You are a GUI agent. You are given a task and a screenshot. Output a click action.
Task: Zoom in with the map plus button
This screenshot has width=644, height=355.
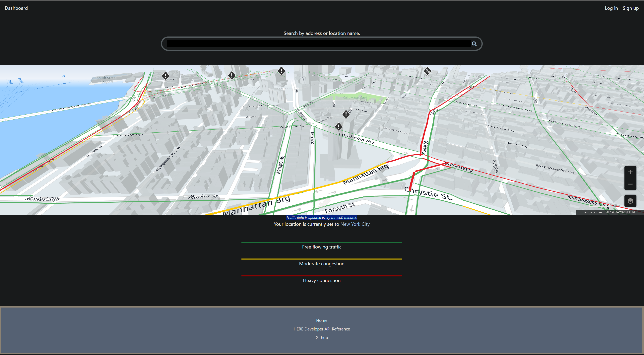pos(630,172)
